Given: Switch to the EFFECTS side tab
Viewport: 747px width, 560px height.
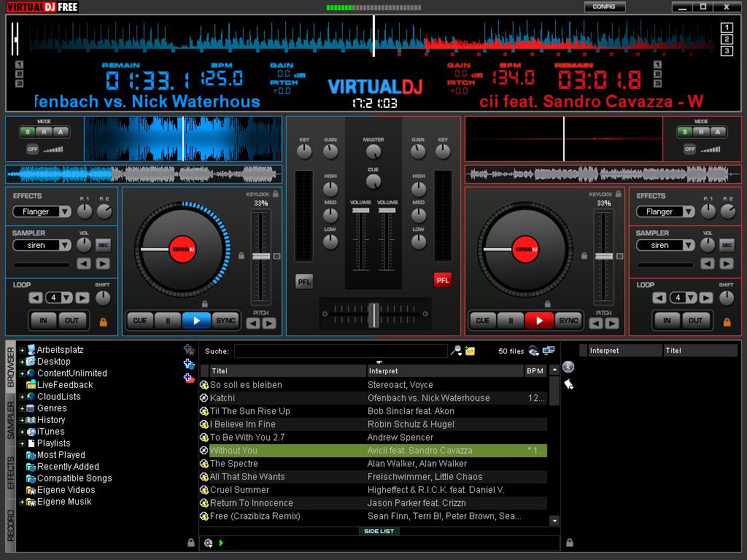Looking at the screenshot, I should (10, 473).
